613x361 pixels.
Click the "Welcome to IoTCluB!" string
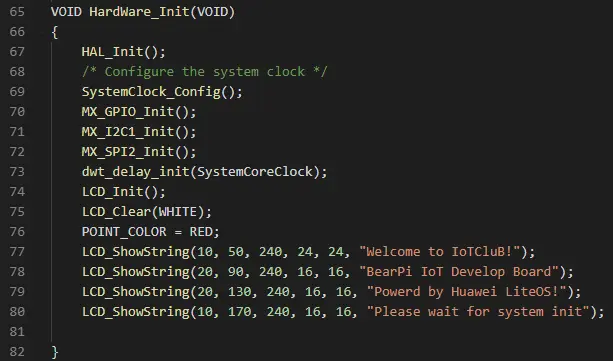tap(440, 252)
